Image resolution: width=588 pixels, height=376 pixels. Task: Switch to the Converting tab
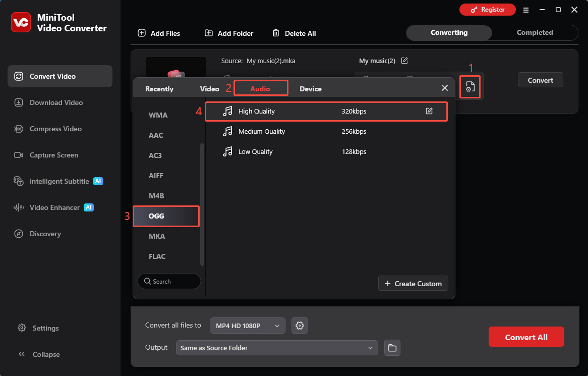[x=449, y=33]
